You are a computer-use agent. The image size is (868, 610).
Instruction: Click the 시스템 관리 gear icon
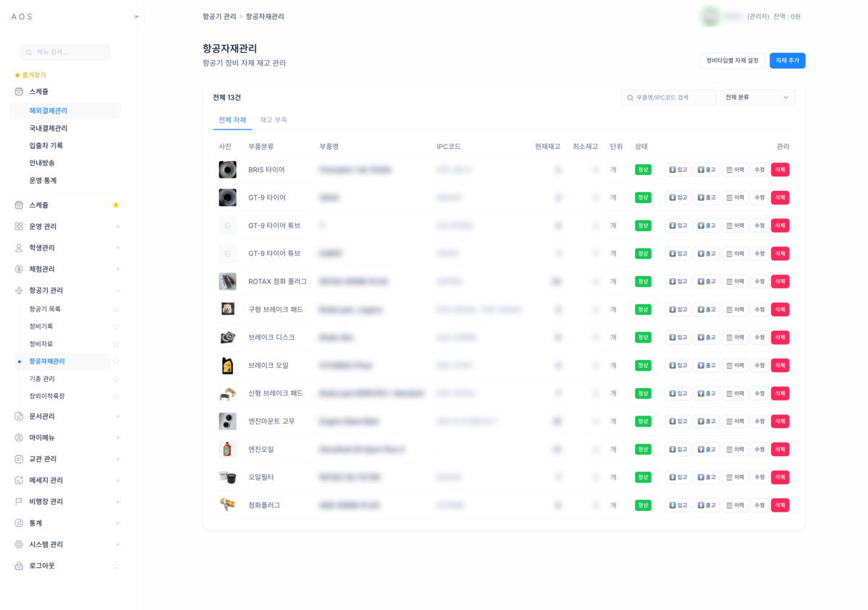(x=19, y=544)
